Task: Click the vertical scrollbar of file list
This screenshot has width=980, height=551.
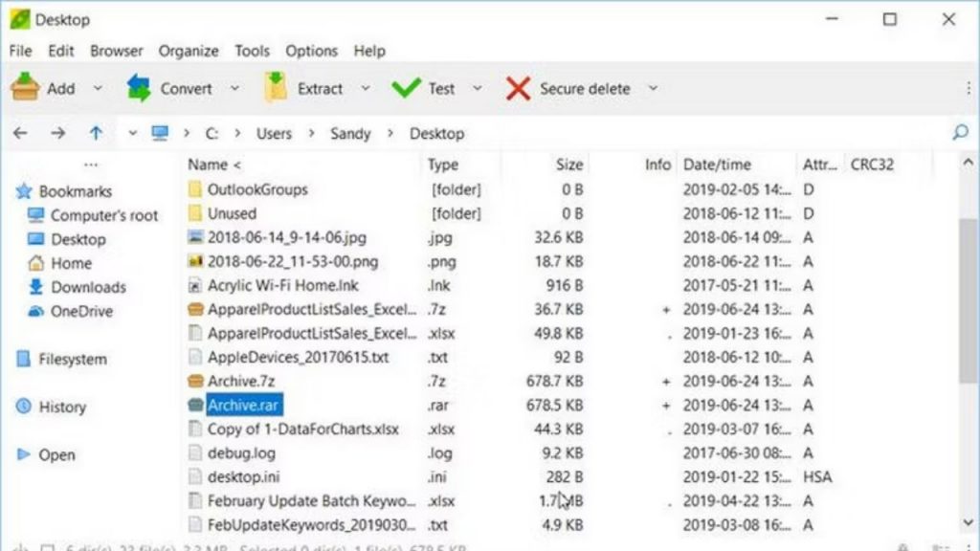Action: (x=969, y=287)
